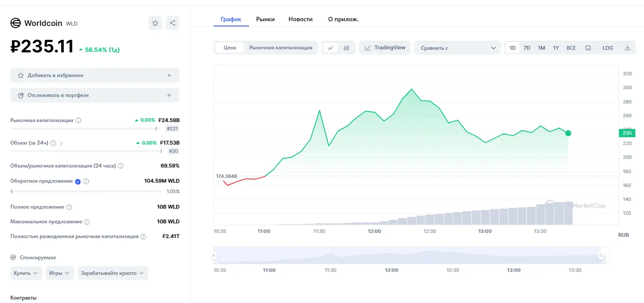
Task: Toggle the LOG scale
Action: click(608, 48)
